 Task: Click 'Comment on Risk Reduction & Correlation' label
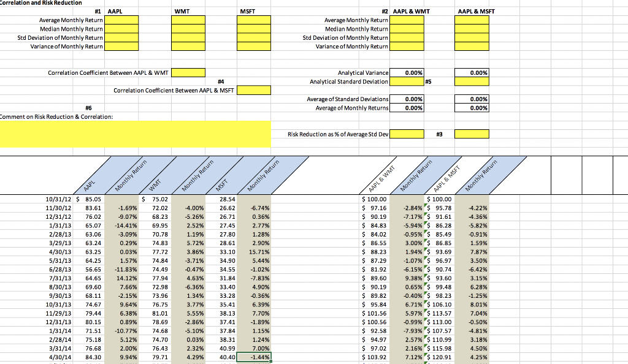[x=56, y=117]
